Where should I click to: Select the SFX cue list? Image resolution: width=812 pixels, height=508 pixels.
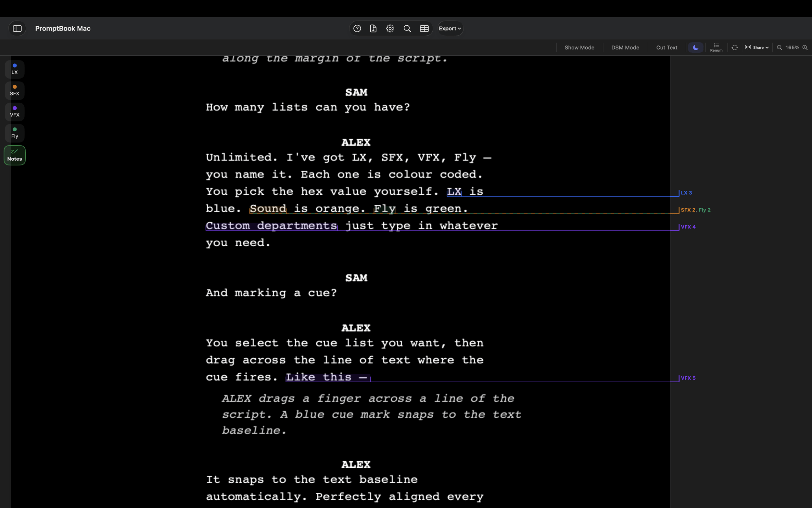14,90
